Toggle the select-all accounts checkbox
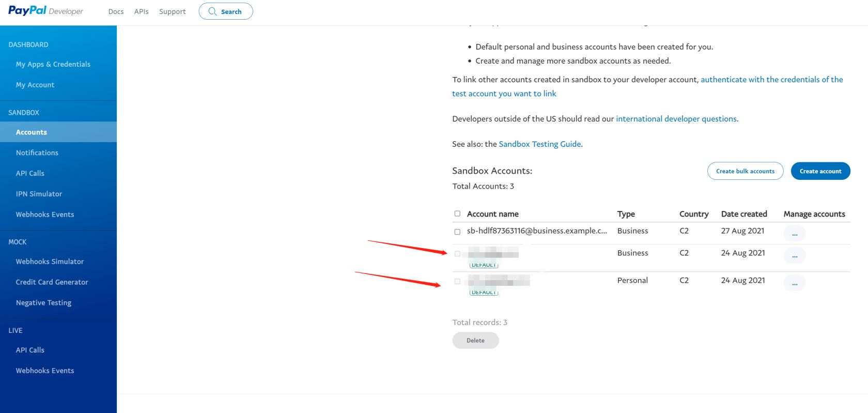 [457, 213]
